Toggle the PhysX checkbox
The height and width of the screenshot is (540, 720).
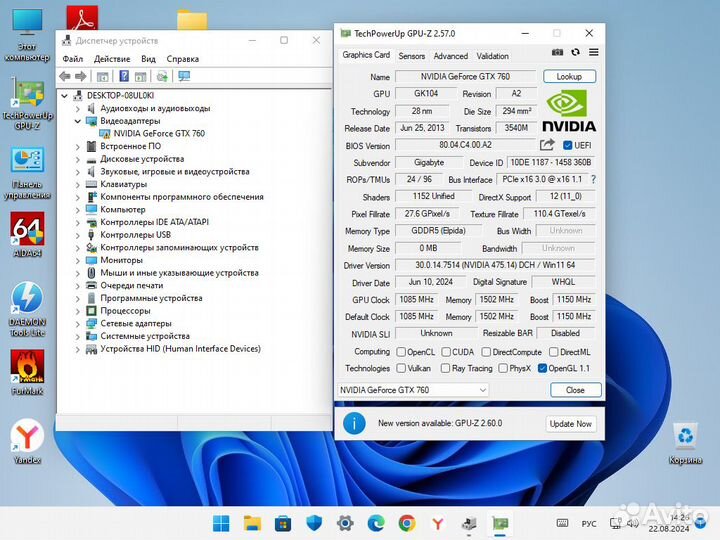(503, 368)
